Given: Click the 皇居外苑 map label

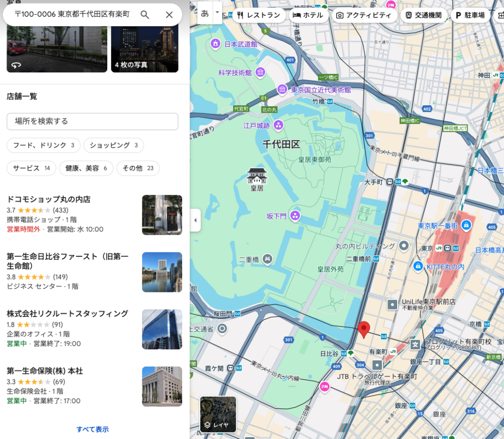Looking at the screenshot, I should coord(330,269).
